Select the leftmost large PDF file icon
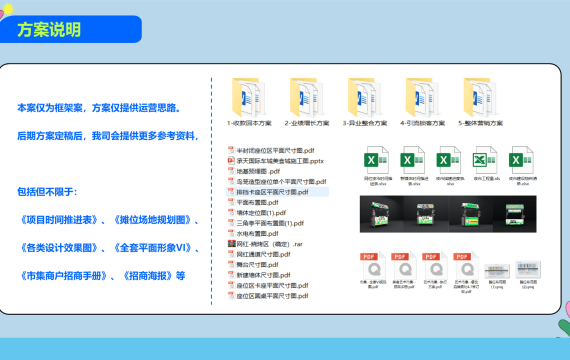Image resolution: width=570 pixels, height=360 pixels. coord(373,265)
